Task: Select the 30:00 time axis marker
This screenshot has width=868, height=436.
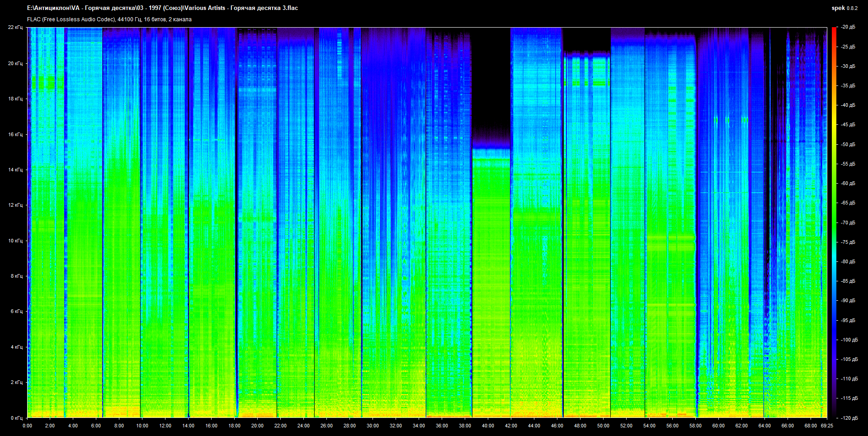Action: click(x=373, y=426)
